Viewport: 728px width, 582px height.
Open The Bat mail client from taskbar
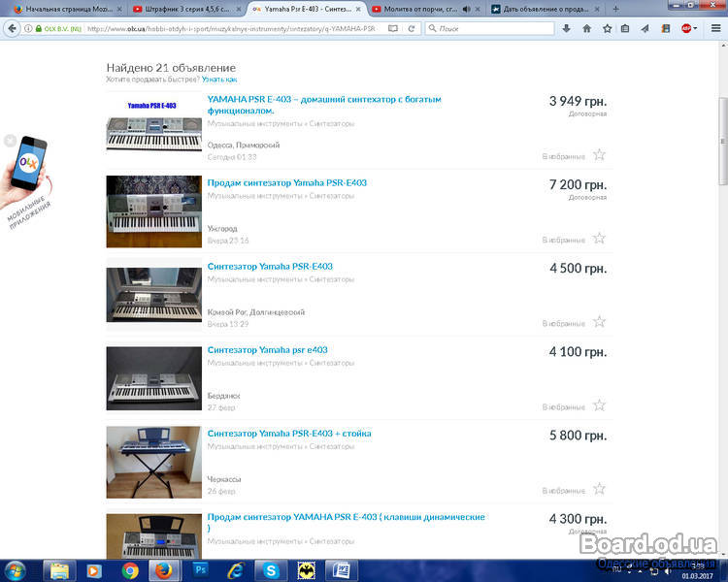pos(306,571)
